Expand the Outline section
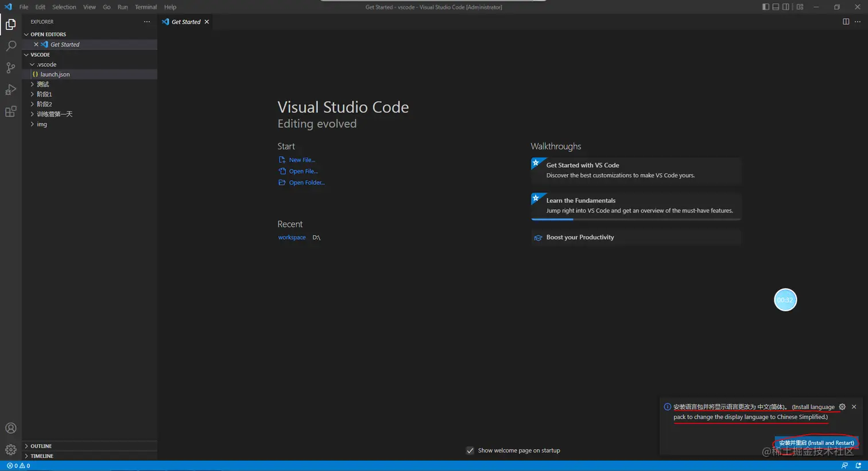This screenshot has width=868, height=471. point(90,446)
